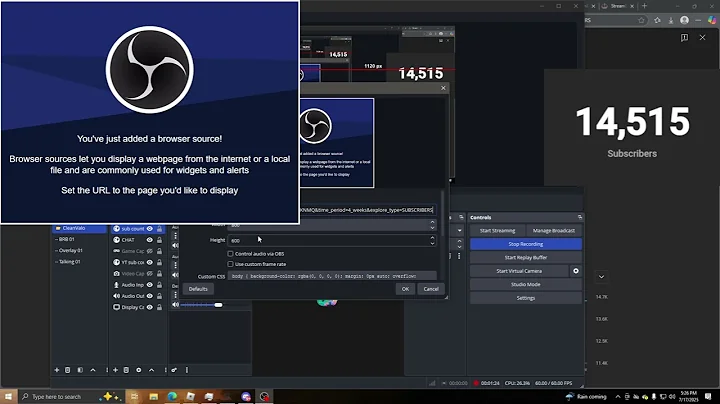Image resolution: width=720 pixels, height=404 pixels.
Task: Move the selected source up
Action: (x=152, y=370)
